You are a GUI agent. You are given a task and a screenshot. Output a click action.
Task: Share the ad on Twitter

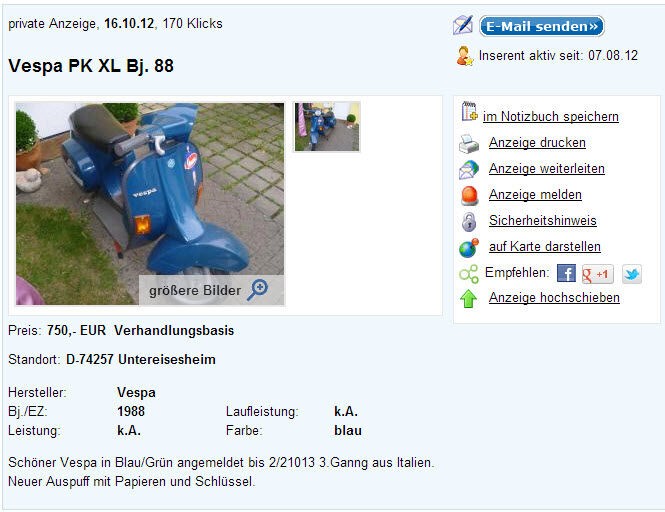pyautogui.click(x=632, y=274)
